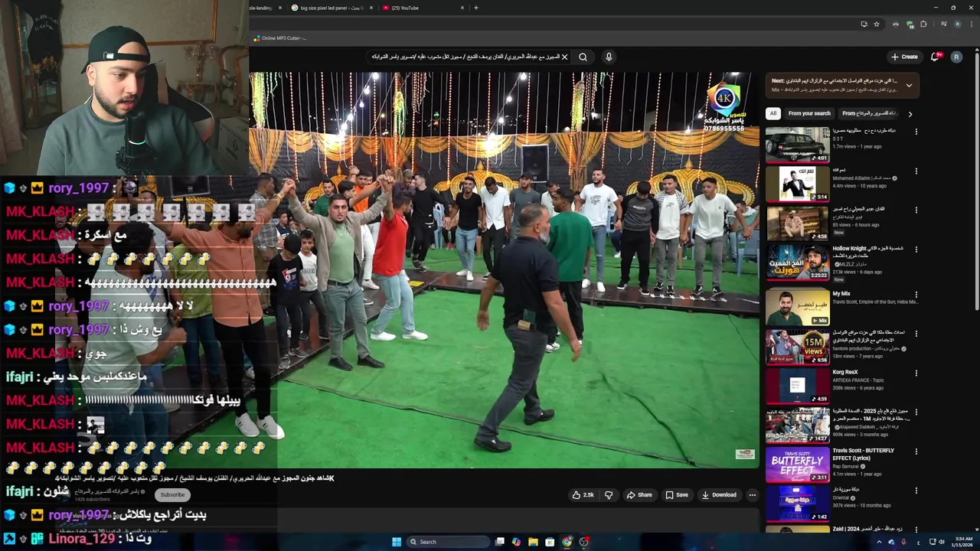
Task: Open Chrome from the taskbar
Action: point(567,542)
